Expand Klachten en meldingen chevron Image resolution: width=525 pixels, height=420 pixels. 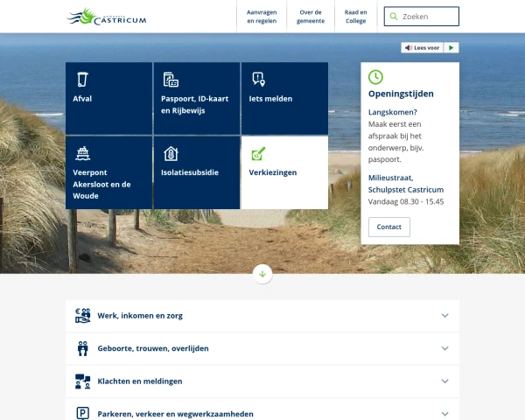click(x=445, y=381)
